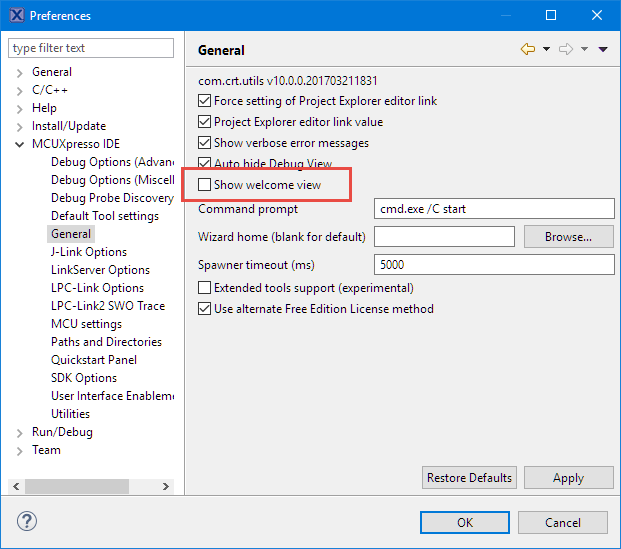Select Quickstart Panel preferences
621x549 pixels.
click(x=94, y=360)
